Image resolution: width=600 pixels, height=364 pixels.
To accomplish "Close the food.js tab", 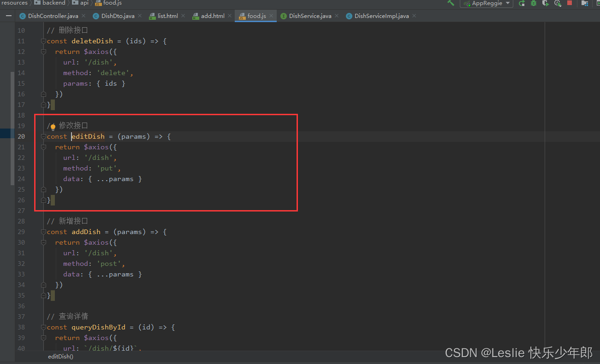I will [x=271, y=16].
